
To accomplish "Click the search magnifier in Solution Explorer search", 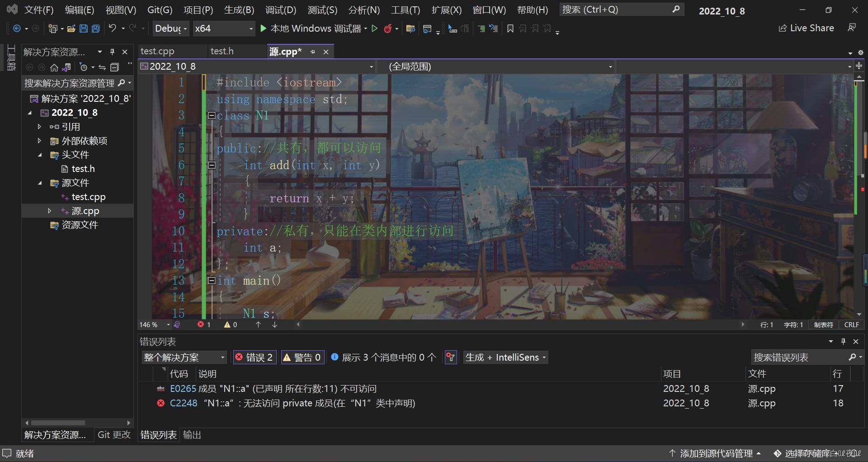I will [x=121, y=83].
